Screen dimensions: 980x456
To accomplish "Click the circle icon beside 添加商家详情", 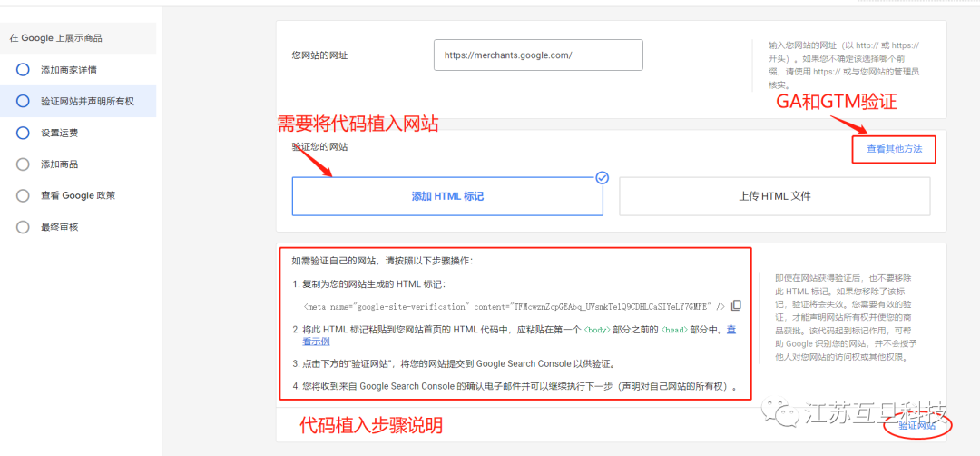I will [x=24, y=70].
